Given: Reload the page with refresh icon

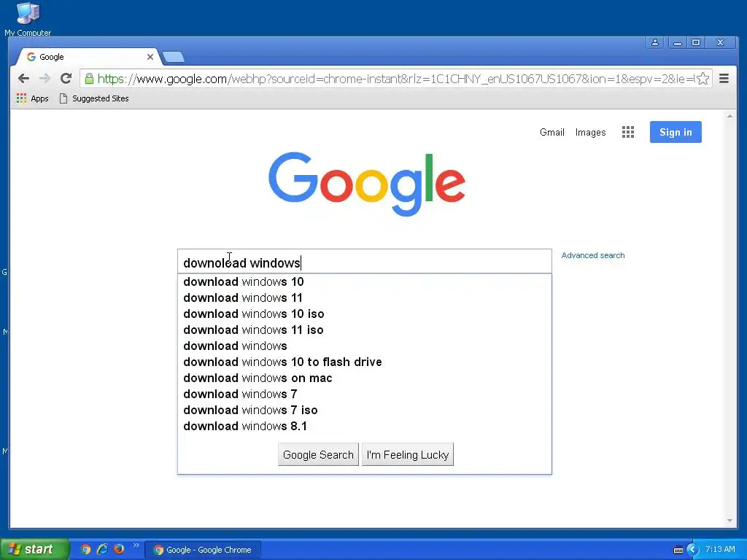Looking at the screenshot, I should (x=66, y=79).
